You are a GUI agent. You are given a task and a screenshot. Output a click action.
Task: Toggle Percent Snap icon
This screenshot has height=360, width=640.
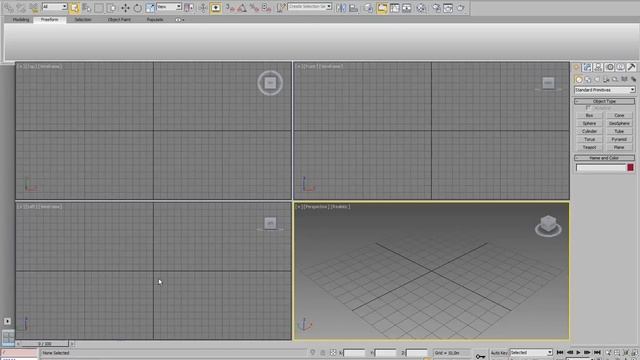click(x=254, y=7)
